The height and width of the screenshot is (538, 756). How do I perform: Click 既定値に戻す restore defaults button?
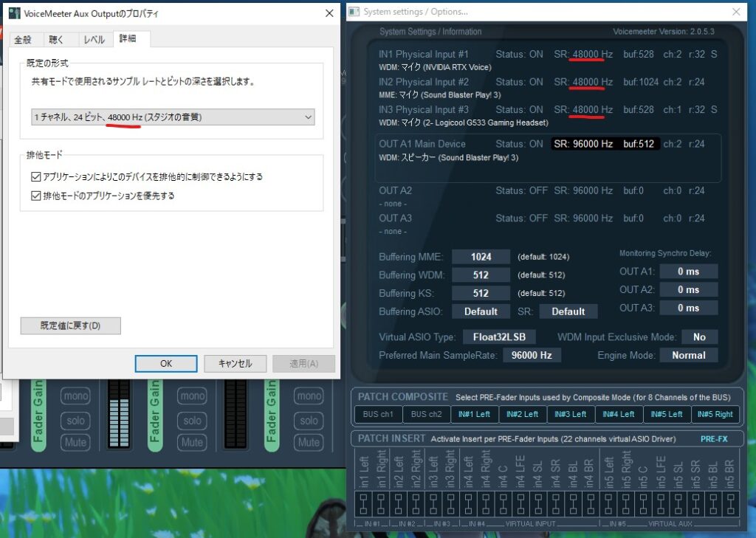pos(70,325)
